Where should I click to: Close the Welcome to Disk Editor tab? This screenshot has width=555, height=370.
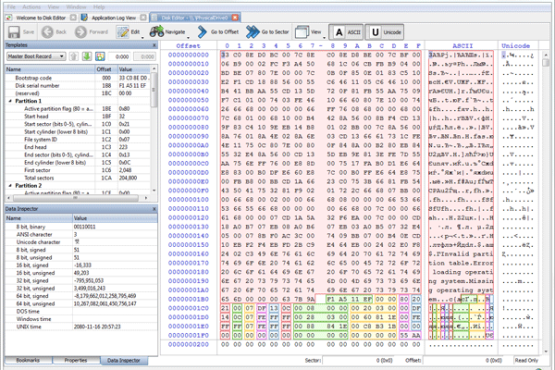tap(73, 17)
